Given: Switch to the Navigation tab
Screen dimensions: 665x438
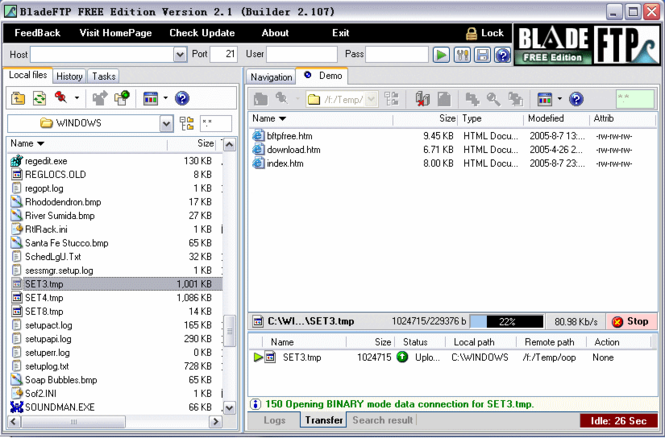Looking at the screenshot, I should 271,77.
